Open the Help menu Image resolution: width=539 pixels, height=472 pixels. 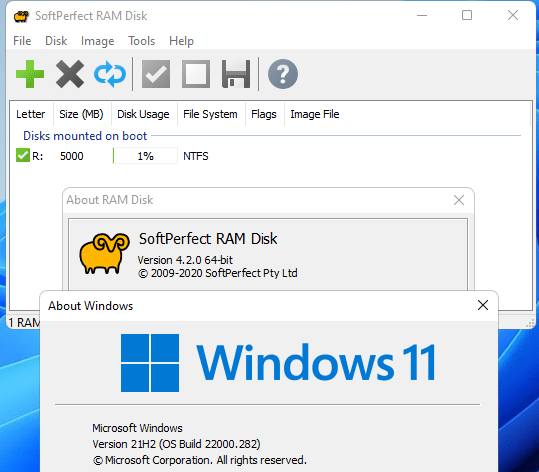[181, 41]
